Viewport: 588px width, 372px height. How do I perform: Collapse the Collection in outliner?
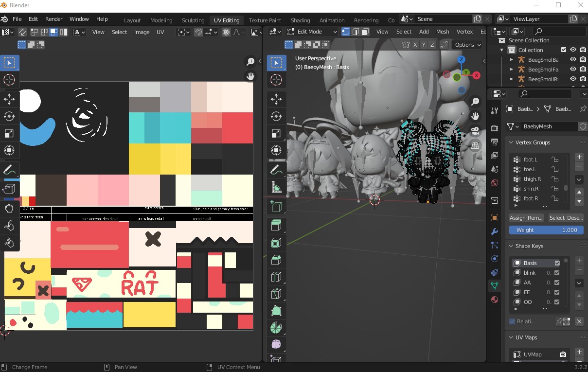coord(501,50)
